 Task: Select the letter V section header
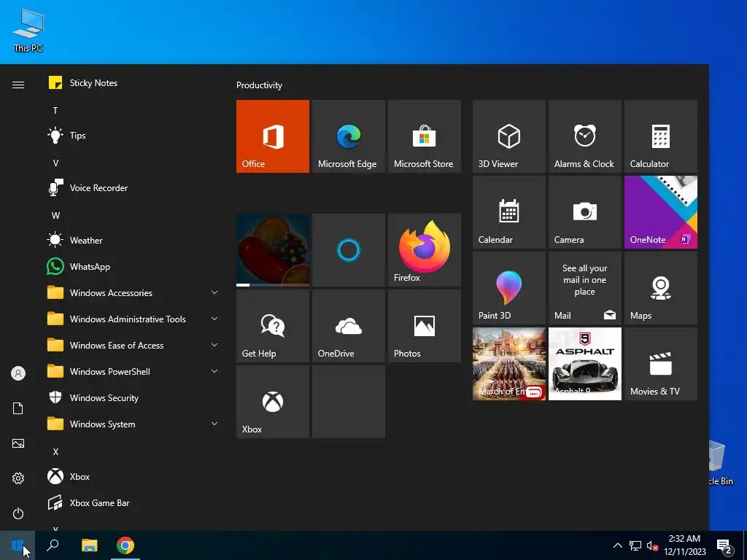[x=55, y=163]
